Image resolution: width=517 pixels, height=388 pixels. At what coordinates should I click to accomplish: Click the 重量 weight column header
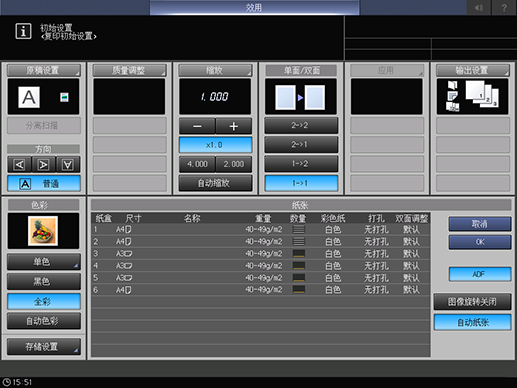263,218
